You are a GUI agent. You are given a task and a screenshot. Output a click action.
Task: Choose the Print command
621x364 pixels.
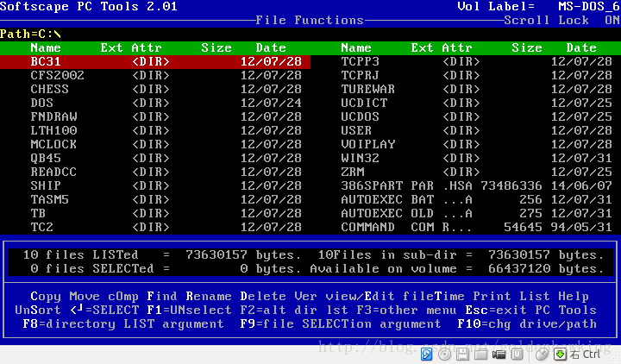tap(492, 296)
